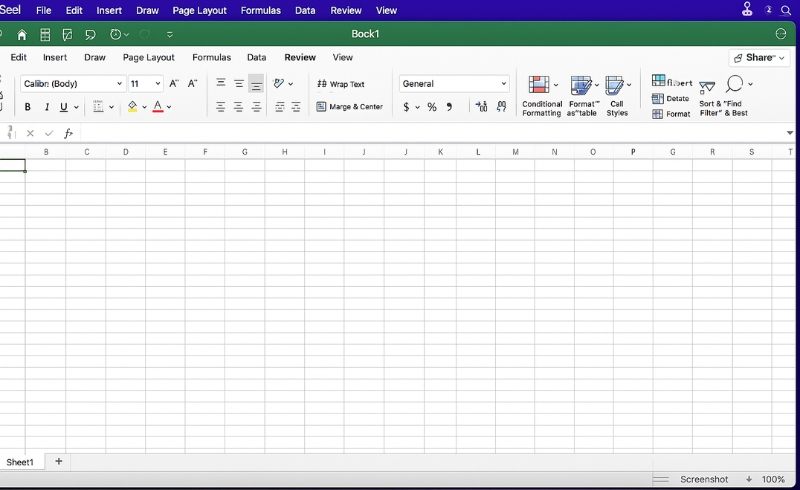
Task: Apply comma style
Action: pos(449,107)
